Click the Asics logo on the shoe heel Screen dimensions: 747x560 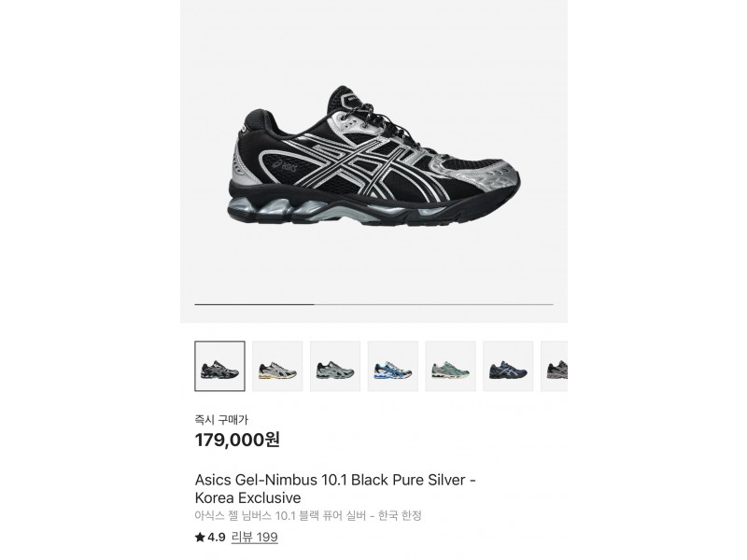click(x=287, y=166)
